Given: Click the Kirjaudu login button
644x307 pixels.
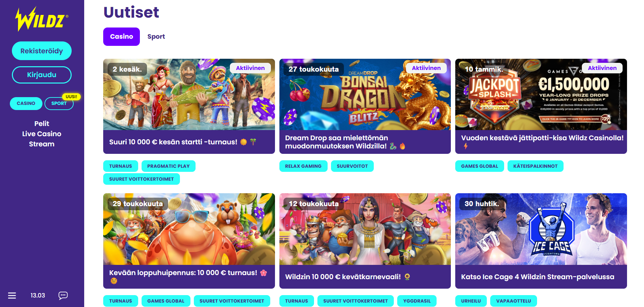Looking at the screenshot, I should click(42, 75).
